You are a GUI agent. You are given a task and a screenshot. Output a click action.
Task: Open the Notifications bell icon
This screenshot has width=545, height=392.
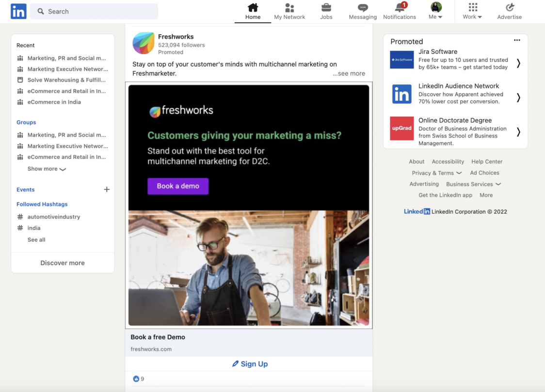[400, 7]
